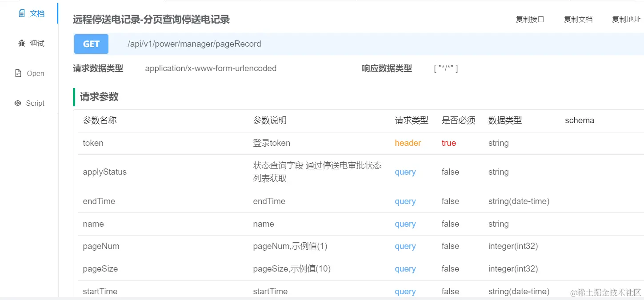Click query in the name row
Screen dimensions: 644x300
pyautogui.click(x=405, y=224)
